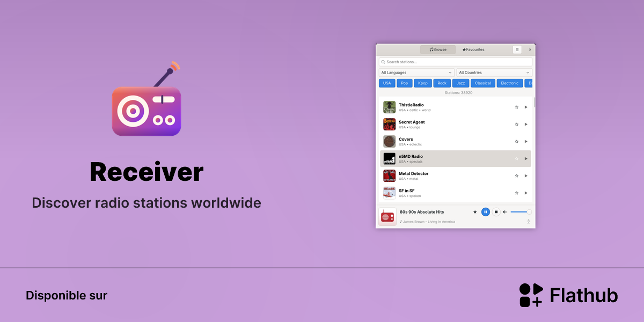Click the Metal Detector station logo

click(390, 176)
